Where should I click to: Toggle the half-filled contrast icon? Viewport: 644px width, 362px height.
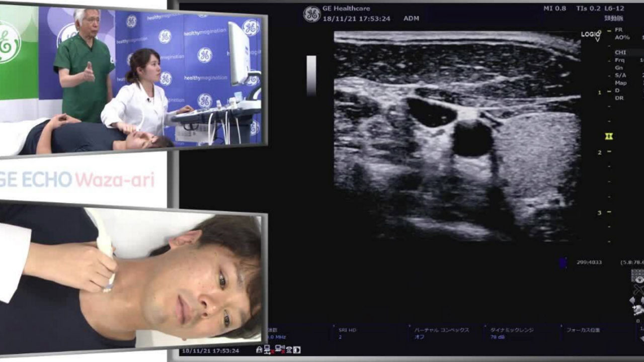point(297,350)
